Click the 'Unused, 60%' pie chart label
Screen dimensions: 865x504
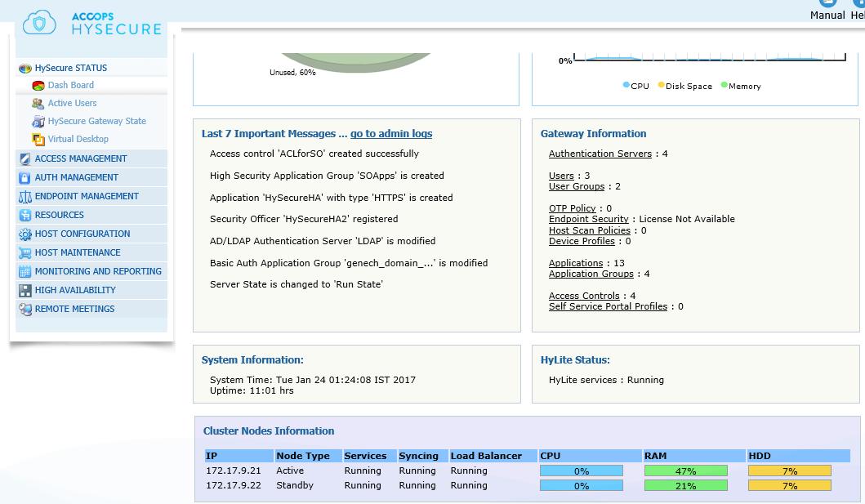coord(292,73)
